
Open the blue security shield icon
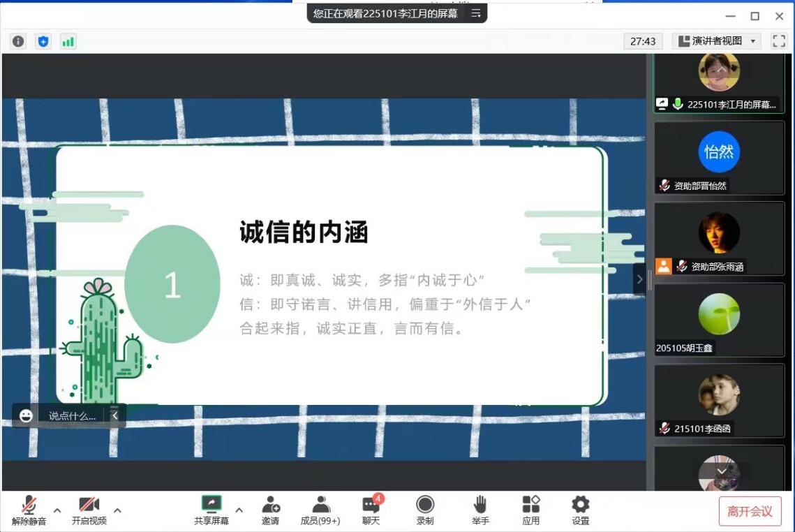click(43, 41)
